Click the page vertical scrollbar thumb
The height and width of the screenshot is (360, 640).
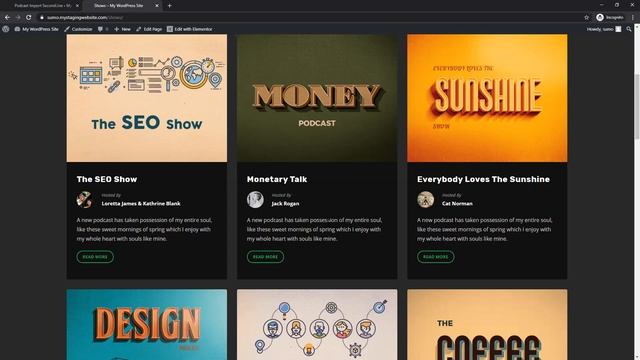[637, 106]
